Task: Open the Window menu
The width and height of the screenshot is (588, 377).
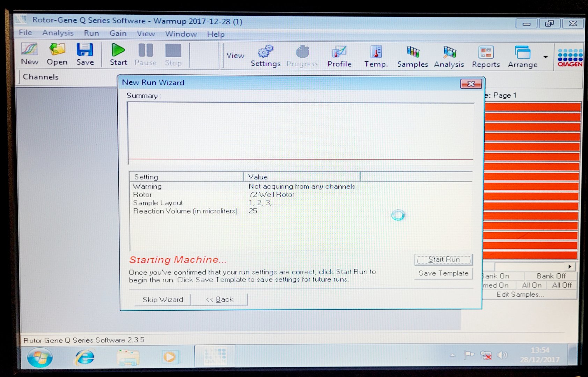Action: coord(181,34)
